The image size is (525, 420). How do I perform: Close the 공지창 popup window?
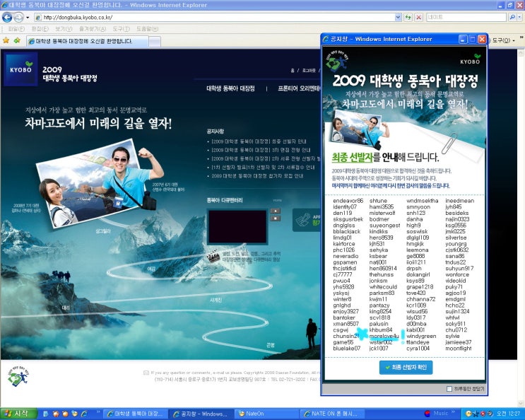point(482,40)
